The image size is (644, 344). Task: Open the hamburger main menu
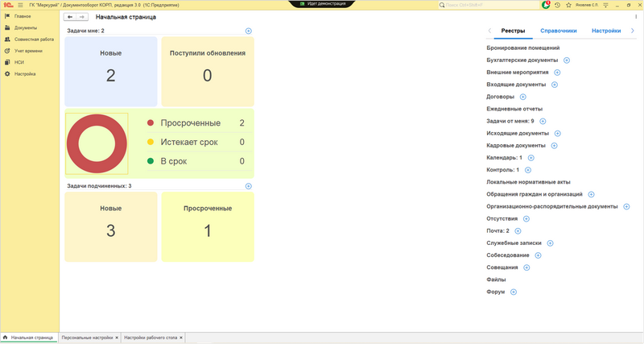coord(19,5)
